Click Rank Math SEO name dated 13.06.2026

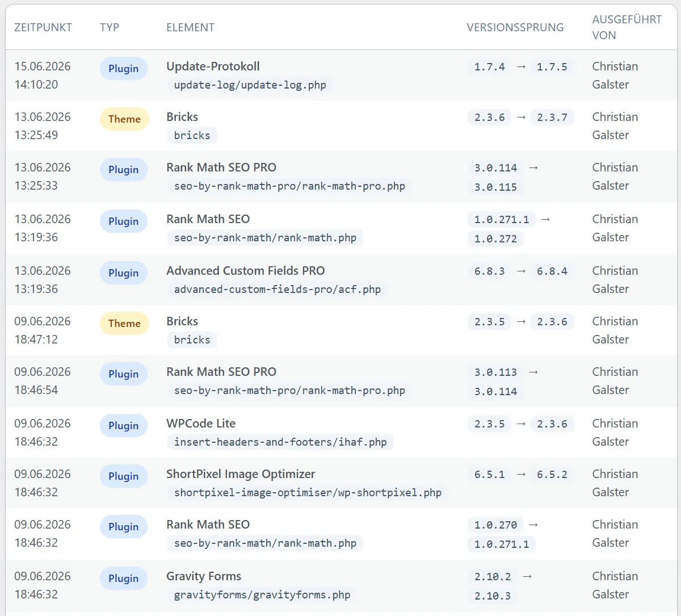click(x=208, y=219)
